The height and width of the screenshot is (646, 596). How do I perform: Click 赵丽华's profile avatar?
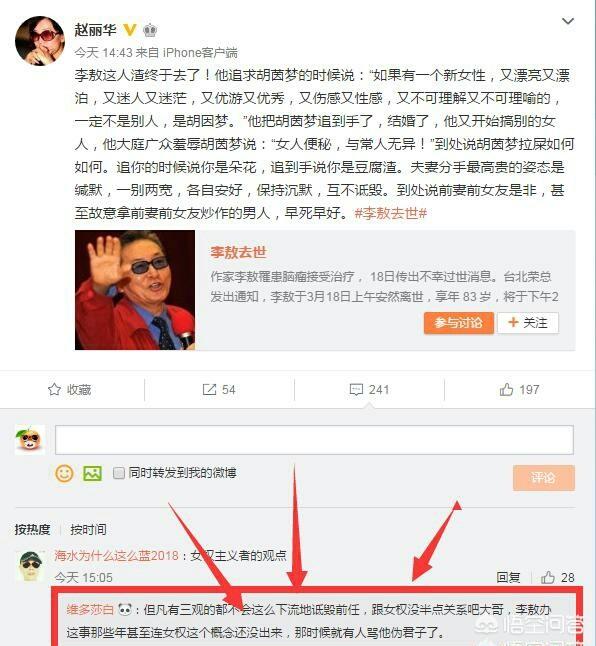coord(40,41)
